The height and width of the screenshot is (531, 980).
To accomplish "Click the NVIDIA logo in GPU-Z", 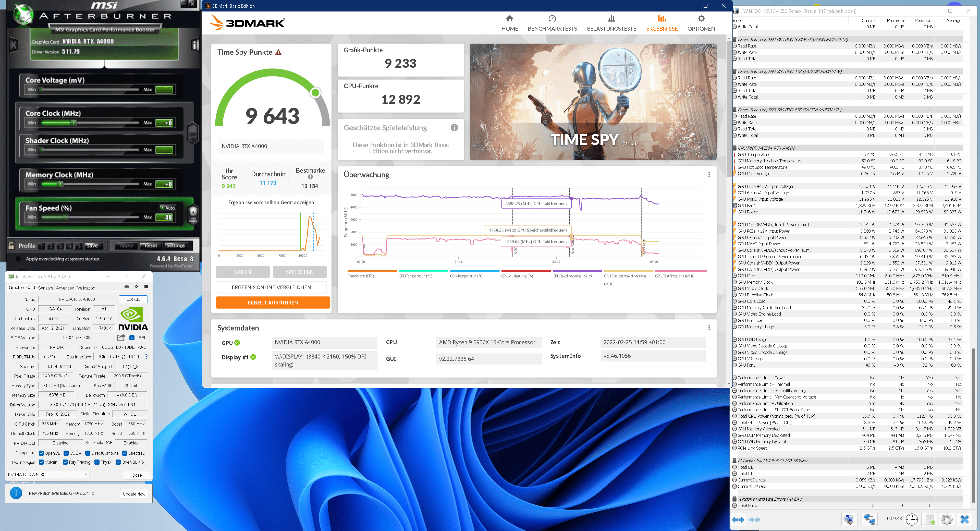I will [133, 319].
